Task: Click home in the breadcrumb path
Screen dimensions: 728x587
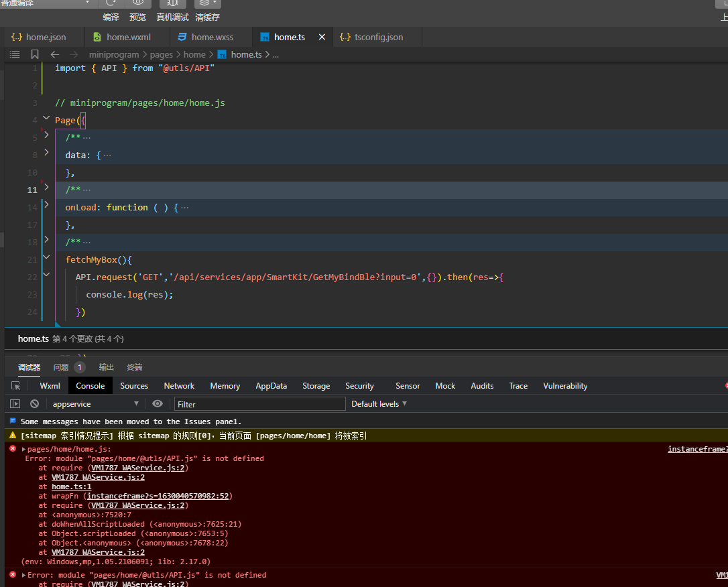Action: [194, 54]
